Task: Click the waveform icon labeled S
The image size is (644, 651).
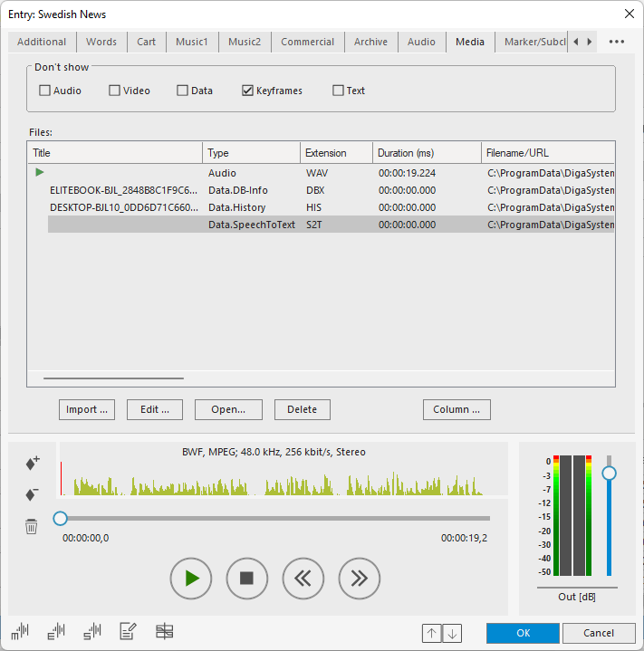Action: point(91,632)
